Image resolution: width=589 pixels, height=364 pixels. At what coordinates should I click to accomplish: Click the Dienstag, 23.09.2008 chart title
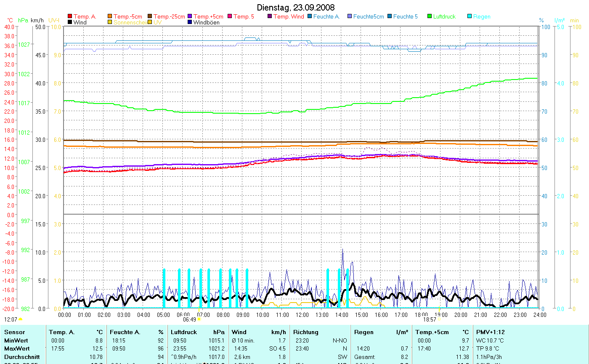tap(296, 8)
